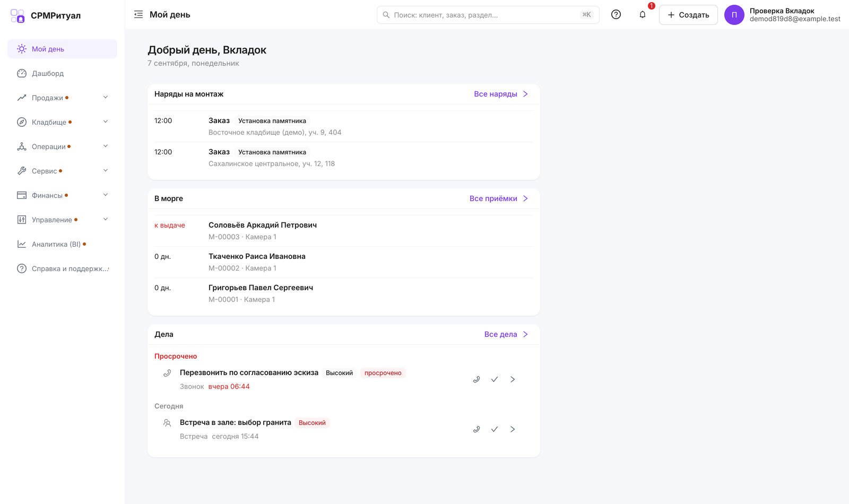Collapse sidebar using the menu toggle icon

[x=138, y=15]
